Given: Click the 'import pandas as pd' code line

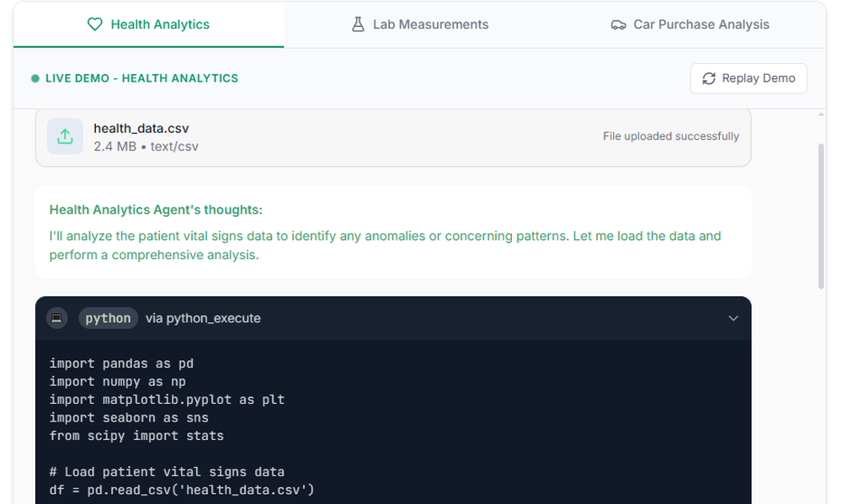Looking at the screenshot, I should [121, 363].
